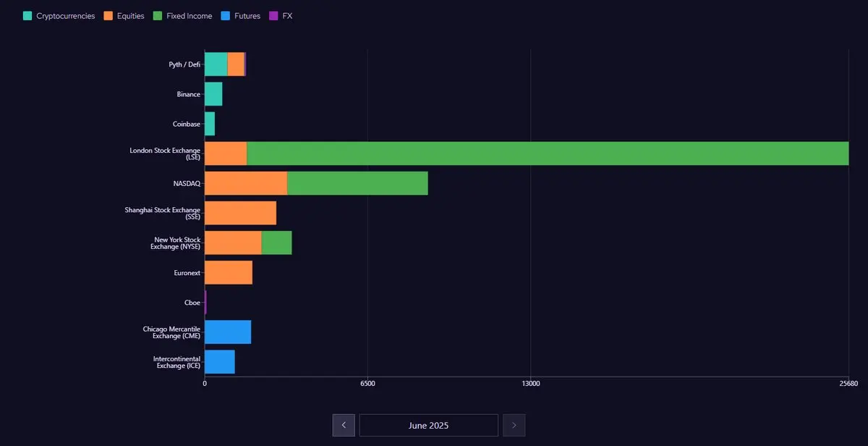Toggle the FX legend swatch
The image size is (868, 446).
273,15
